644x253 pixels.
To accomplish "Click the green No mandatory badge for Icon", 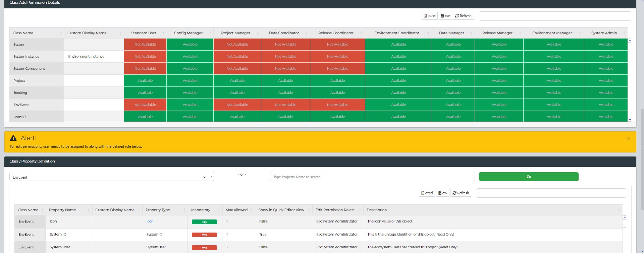I will point(204,222).
